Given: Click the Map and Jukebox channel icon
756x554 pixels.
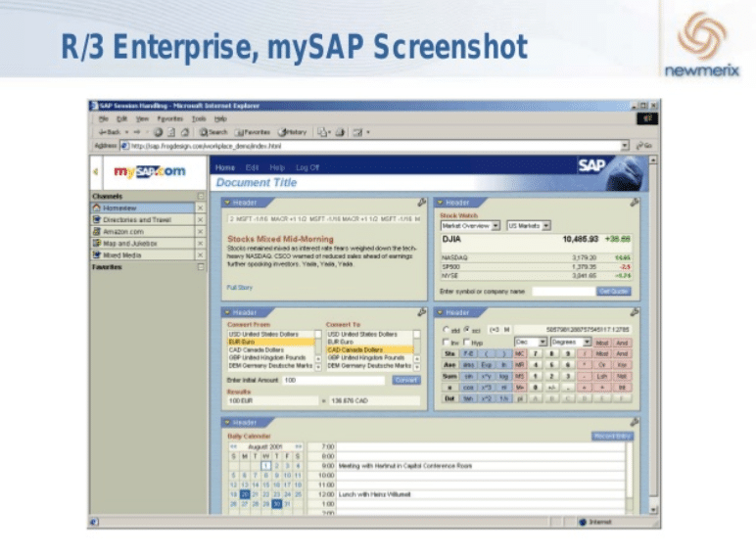Looking at the screenshot, I should tap(96, 243).
